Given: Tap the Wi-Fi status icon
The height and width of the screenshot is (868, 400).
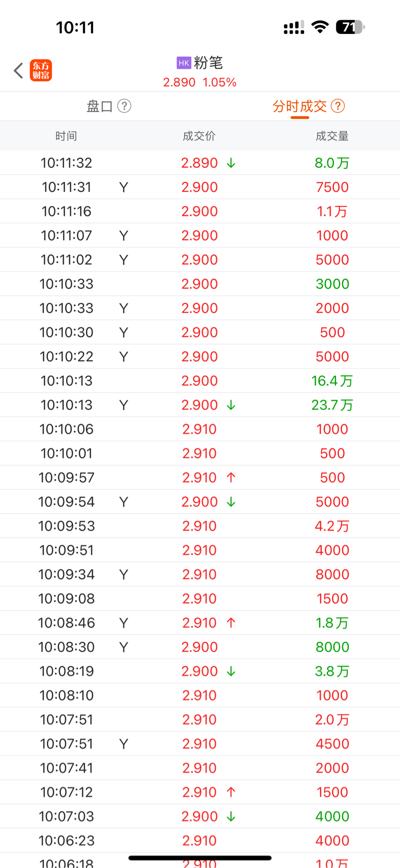Looking at the screenshot, I should point(320,27).
